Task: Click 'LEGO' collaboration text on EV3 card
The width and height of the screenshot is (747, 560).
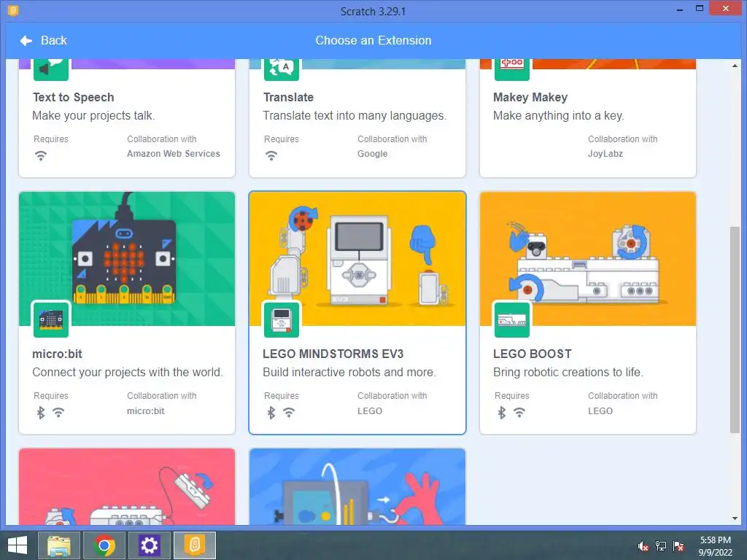Action: click(370, 411)
